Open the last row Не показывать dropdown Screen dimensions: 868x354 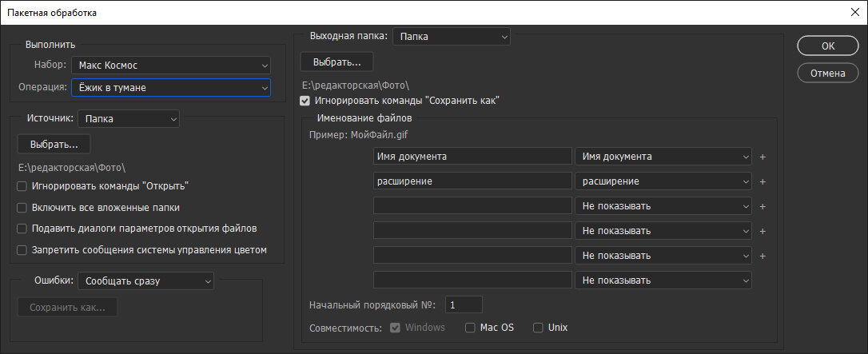click(x=663, y=280)
